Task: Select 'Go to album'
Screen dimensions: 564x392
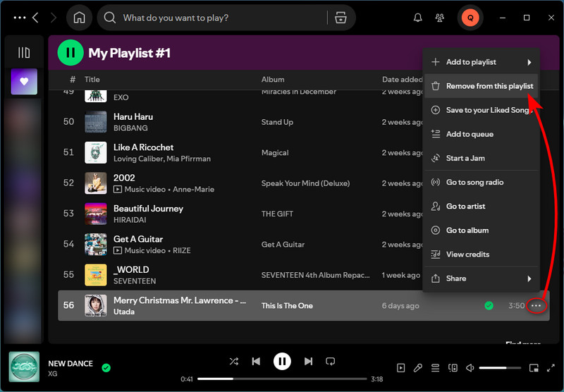Action: [x=481, y=231]
